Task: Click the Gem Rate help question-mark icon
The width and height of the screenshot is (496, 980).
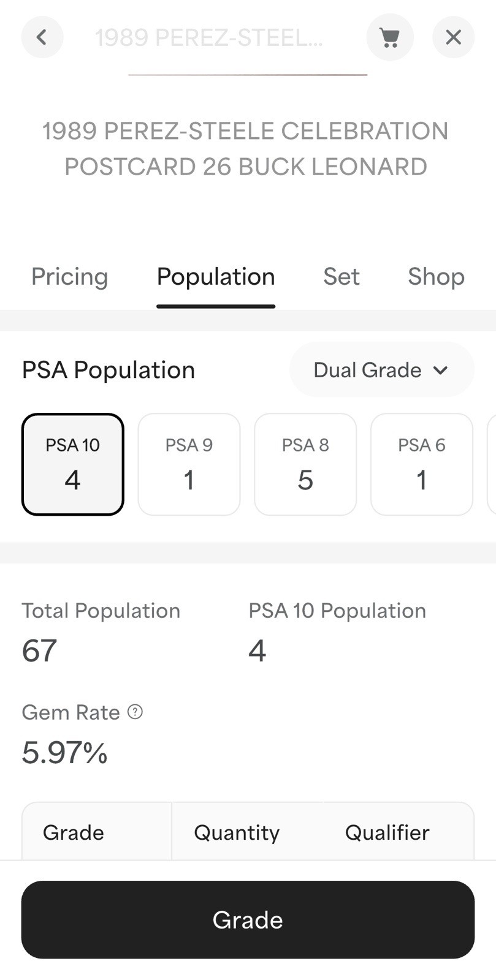Action: click(135, 712)
